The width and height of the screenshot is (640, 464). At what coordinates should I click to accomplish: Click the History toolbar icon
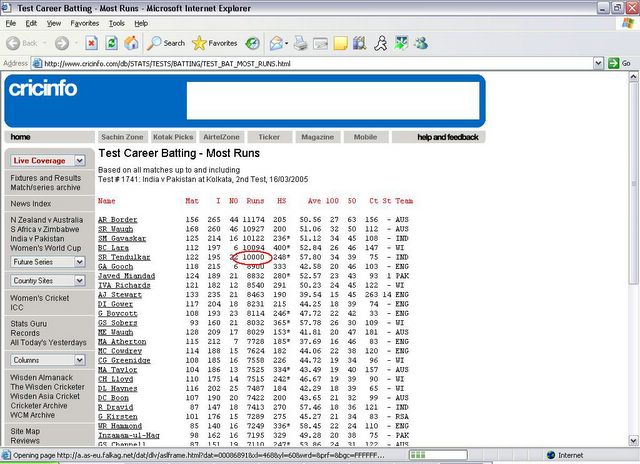(253, 43)
